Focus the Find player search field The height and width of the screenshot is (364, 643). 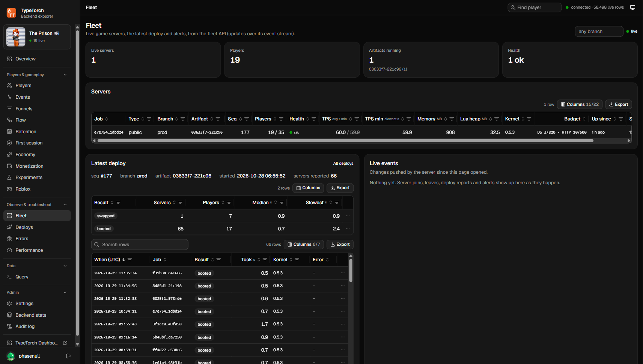[535, 8]
